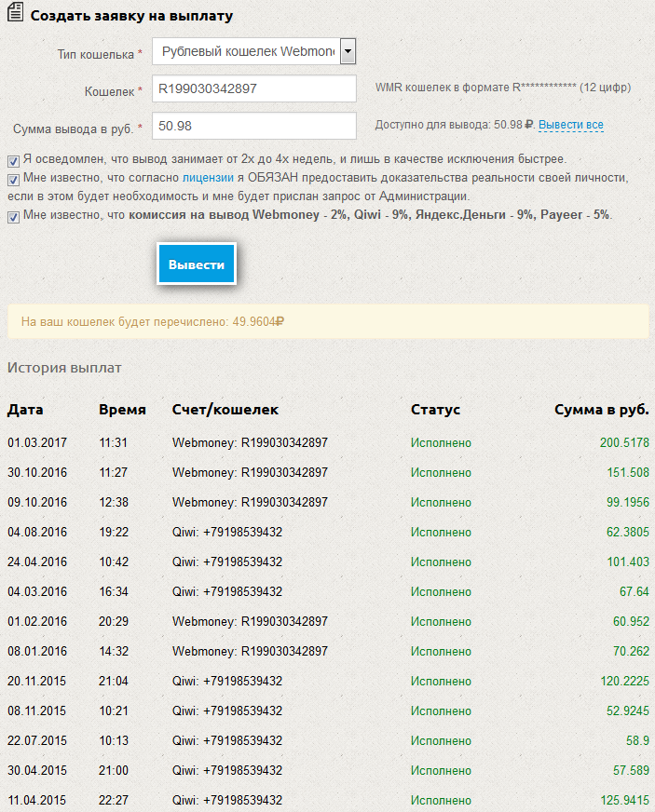Screen dimensions: 655x812
Task: Click the withdrawal amount input field
Action: tap(254, 126)
